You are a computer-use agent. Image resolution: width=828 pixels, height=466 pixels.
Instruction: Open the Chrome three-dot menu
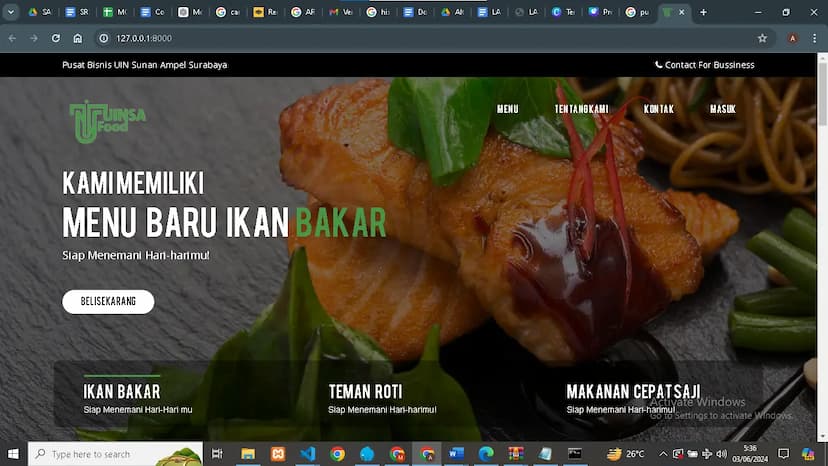click(815, 38)
